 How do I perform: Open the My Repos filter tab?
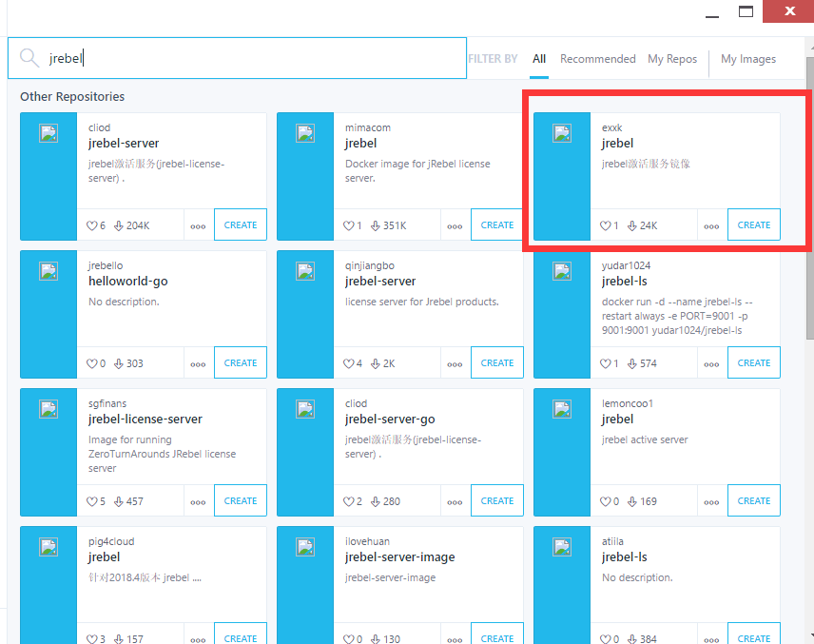pos(672,59)
